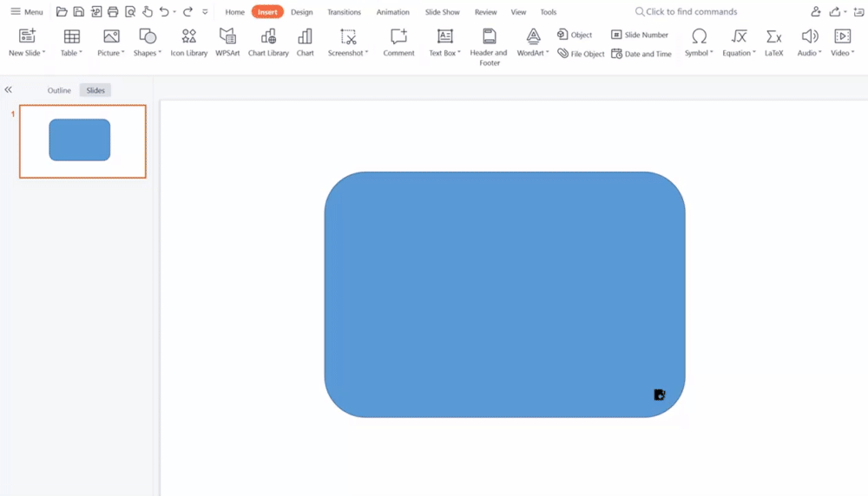Open the Animation tab
Screen dimensions: 868x496
[392, 11]
